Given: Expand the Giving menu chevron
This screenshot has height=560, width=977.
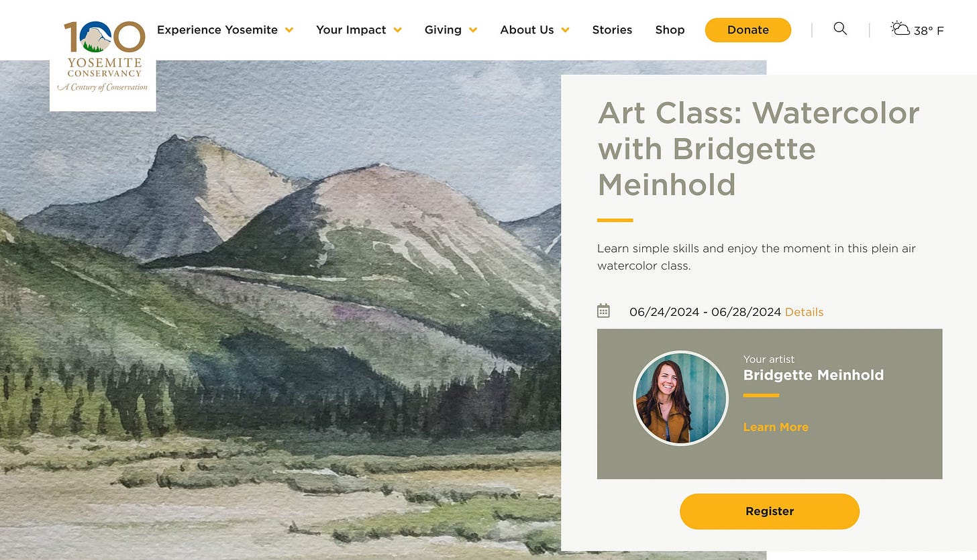Looking at the screenshot, I should coord(473,30).
